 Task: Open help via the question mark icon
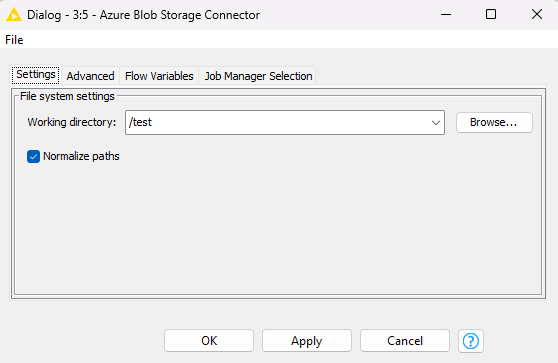tap(470, 341)
